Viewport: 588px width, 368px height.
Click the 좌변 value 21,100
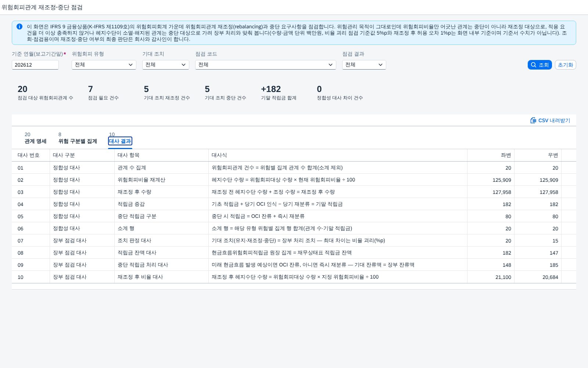[503, 277]
